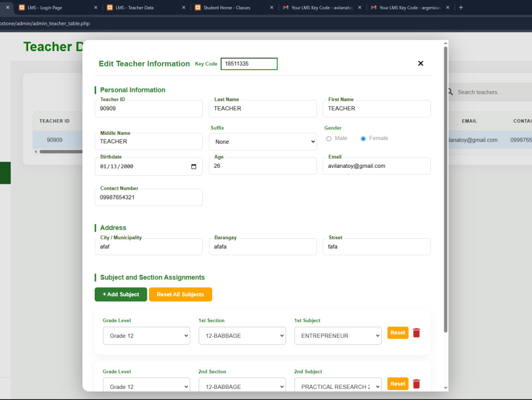Close the Your LMS Key Code - avilanatoy tab
532x400 pixels.
tap(360, 7)
